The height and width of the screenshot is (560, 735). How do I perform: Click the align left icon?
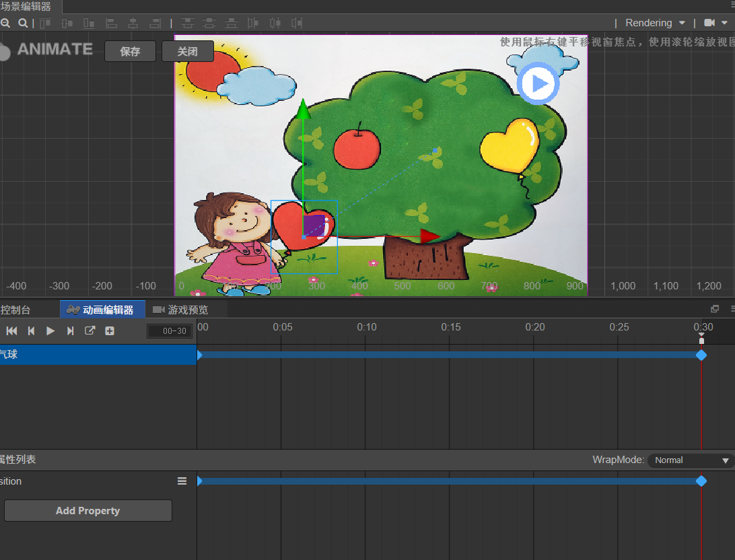(111, 23)
